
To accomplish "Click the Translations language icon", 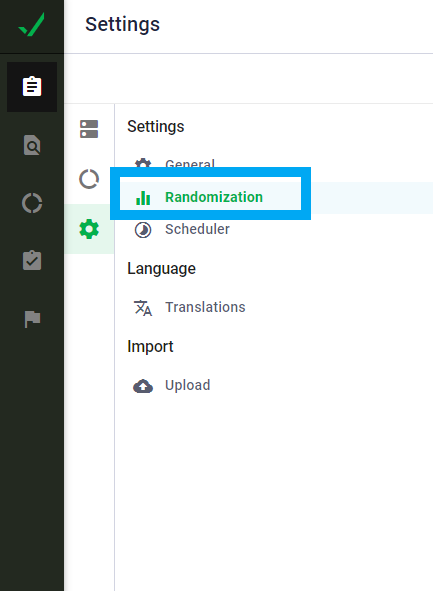I will click(143, 308).
